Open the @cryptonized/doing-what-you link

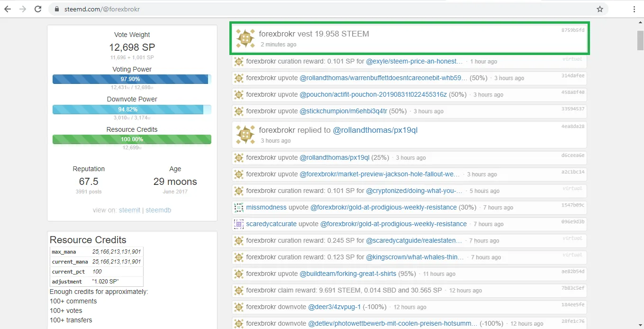[x=414, y=191]
